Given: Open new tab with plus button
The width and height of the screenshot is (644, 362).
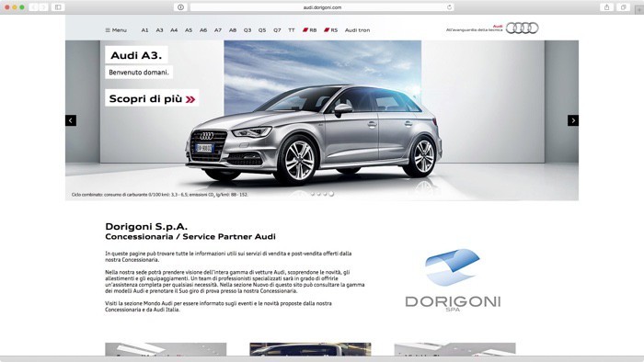Looking at the screenshot, I should pyautogui.click(x=639, y=9).
